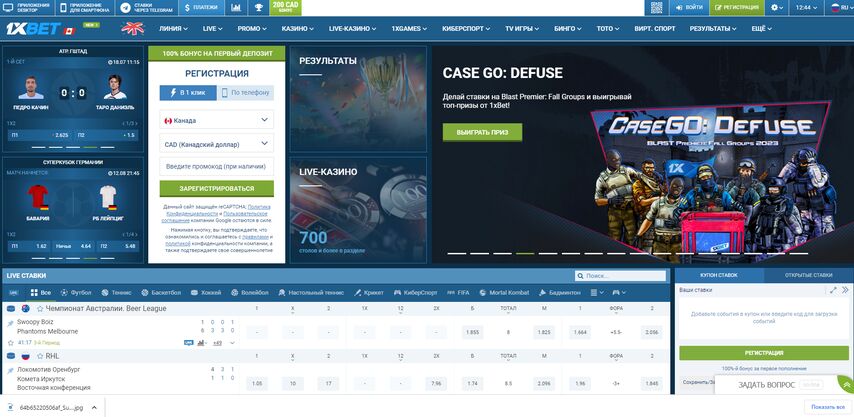854x417 pixels.
Task: Select the 'В 1 клик' registration tab
Action: tap(188, 93)
